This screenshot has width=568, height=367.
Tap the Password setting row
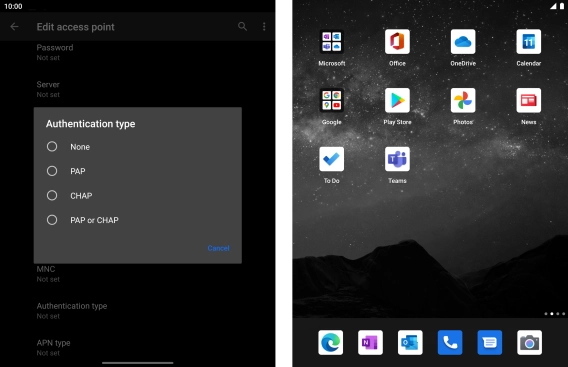pos(138,53)
